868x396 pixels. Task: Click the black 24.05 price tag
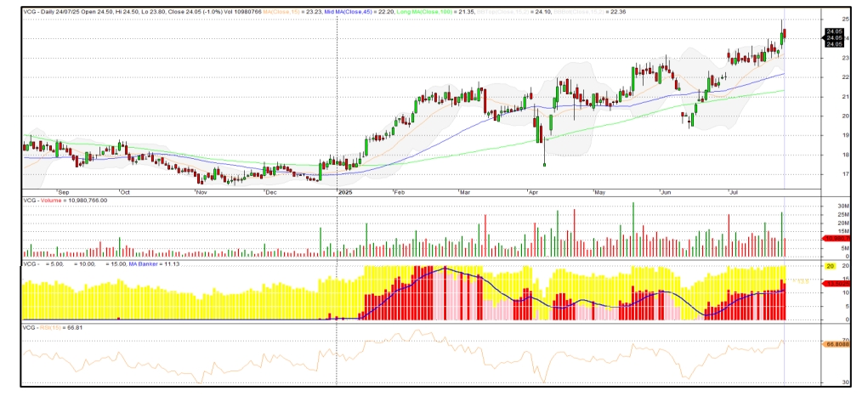coord(834,37)
